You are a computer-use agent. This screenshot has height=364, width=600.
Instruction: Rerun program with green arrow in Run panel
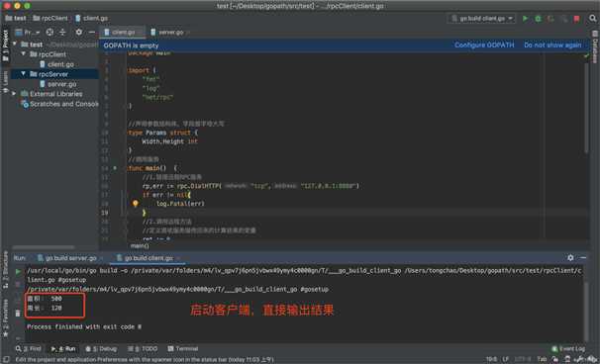(x=18, y=271)
